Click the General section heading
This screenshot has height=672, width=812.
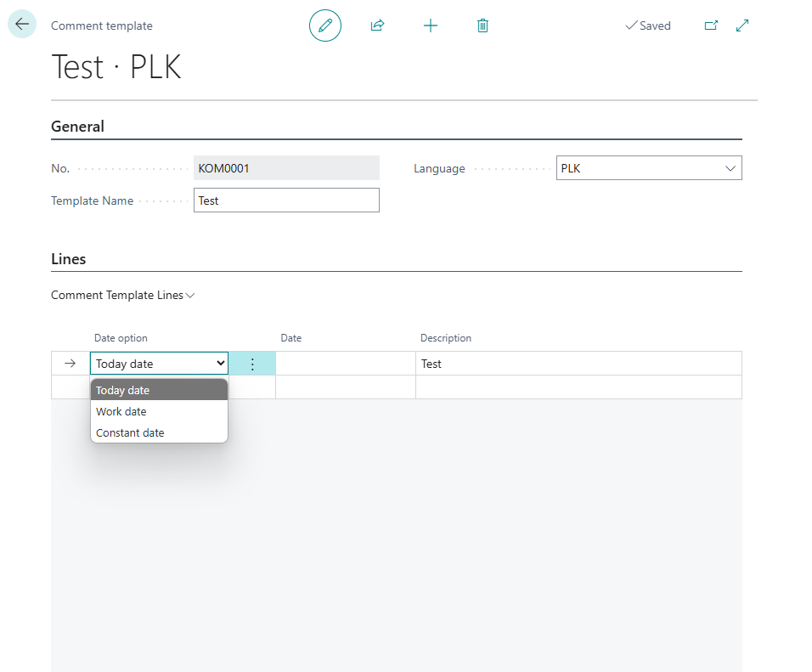point(77,127)
